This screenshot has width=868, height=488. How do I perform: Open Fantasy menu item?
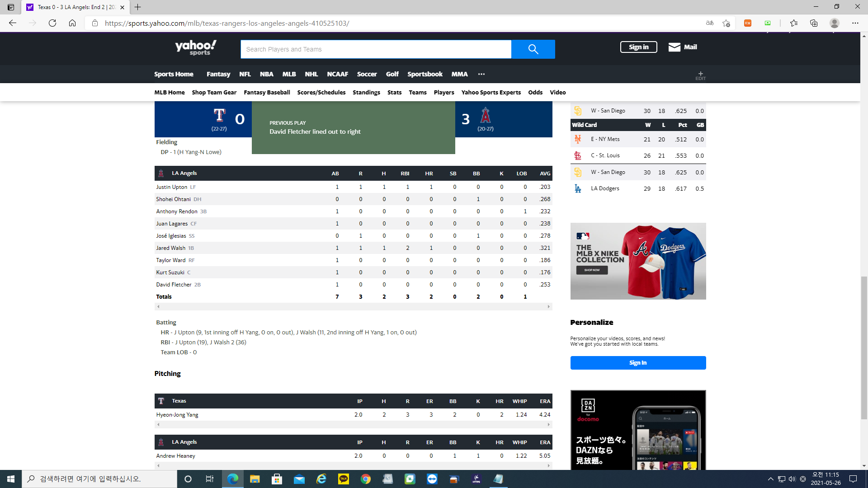point(218,74)
